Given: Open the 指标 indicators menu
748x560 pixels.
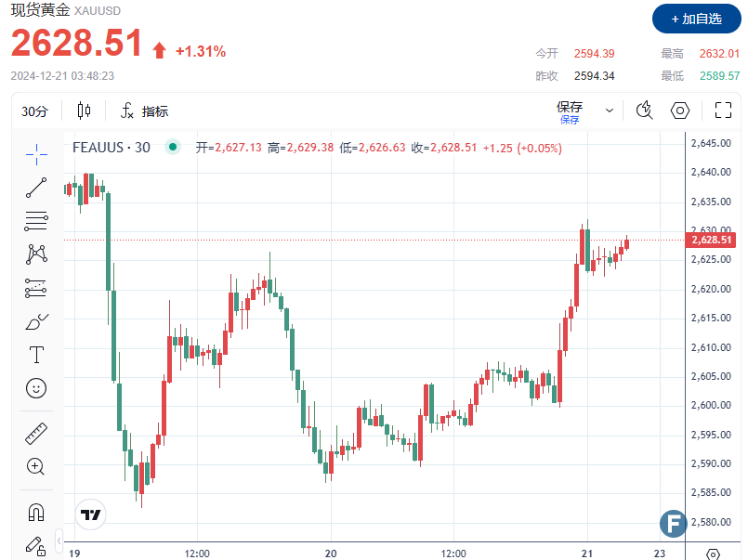Looking at the screenshot, I should [x=145, y=111].
